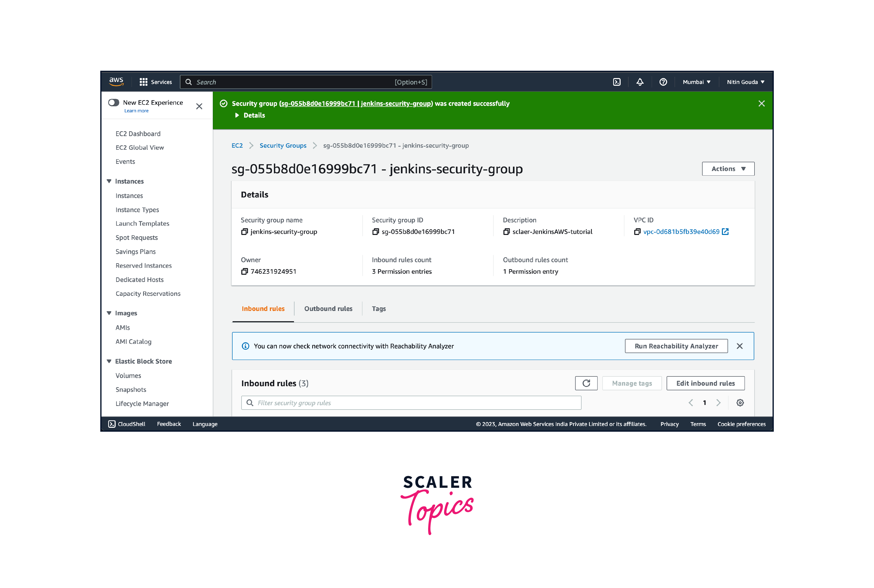Copy the security group name
874x588 pixels.
click(244, 232)
